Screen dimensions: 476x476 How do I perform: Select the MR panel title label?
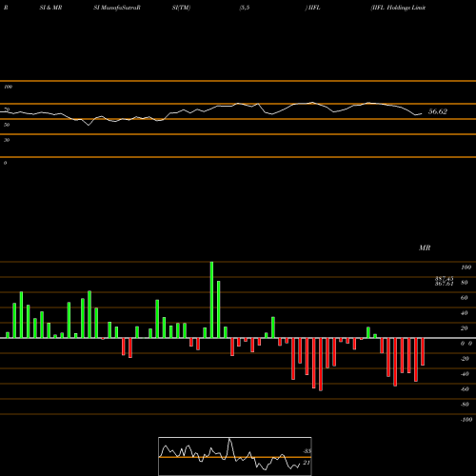pos(425,248)
